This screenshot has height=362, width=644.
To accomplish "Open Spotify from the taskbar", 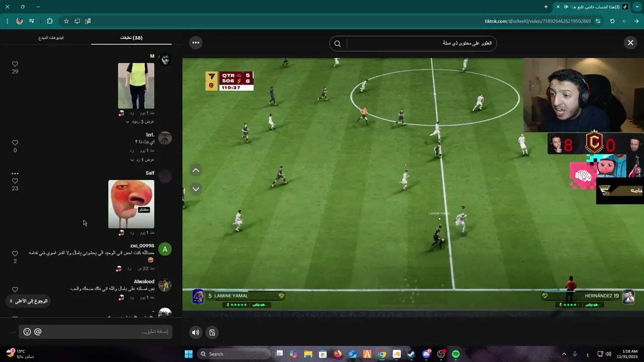I will (x=455, y=354).
